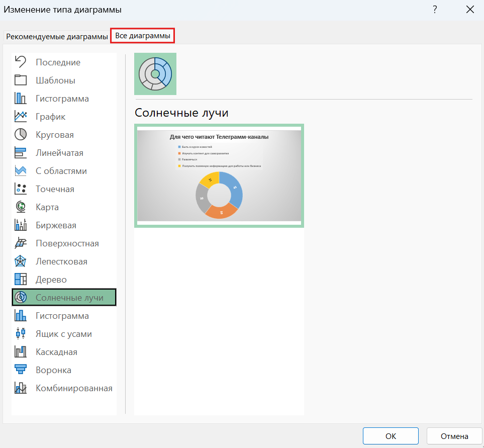Choose Линейчатая in the chart list

point(59,153)
